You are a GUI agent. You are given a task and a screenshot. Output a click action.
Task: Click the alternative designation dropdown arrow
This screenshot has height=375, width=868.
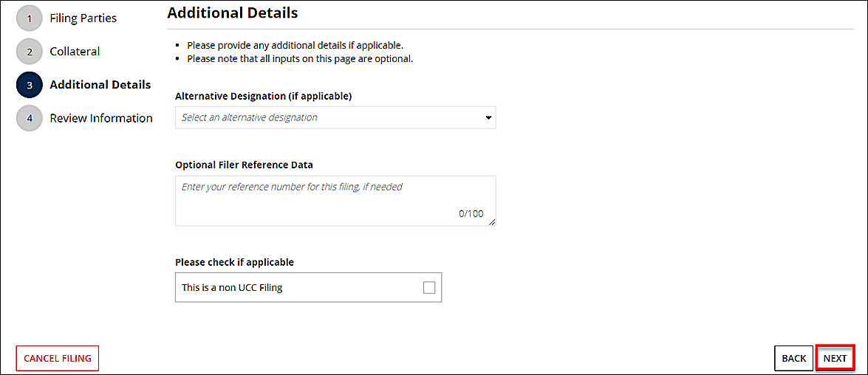(x=488, y=117)
